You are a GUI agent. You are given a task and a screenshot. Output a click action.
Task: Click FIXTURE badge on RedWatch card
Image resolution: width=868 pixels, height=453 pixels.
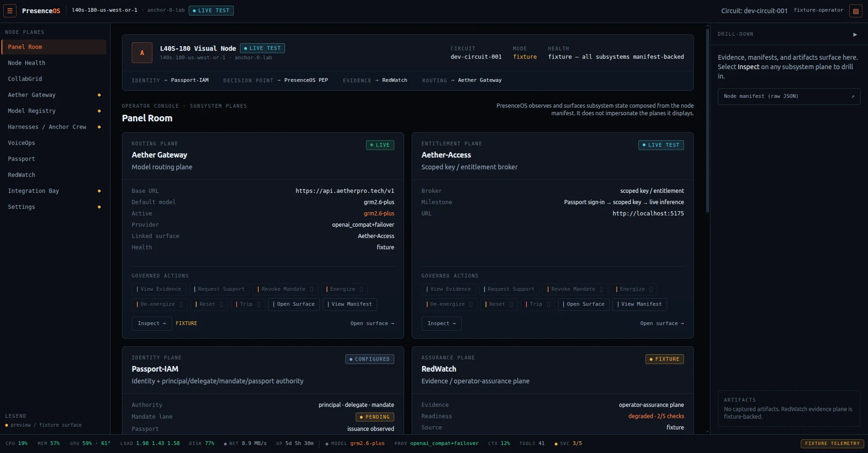(x=665, y=359)
